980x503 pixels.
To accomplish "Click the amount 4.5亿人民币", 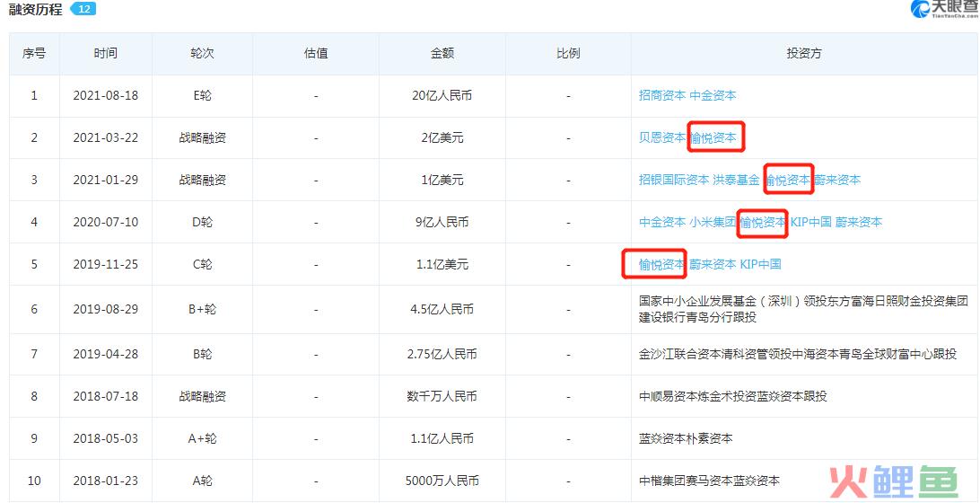I will tap(442, 309).
